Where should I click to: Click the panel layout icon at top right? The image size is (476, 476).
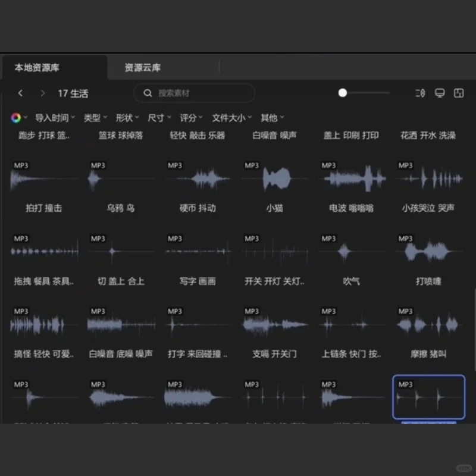(x=459, y=93)
